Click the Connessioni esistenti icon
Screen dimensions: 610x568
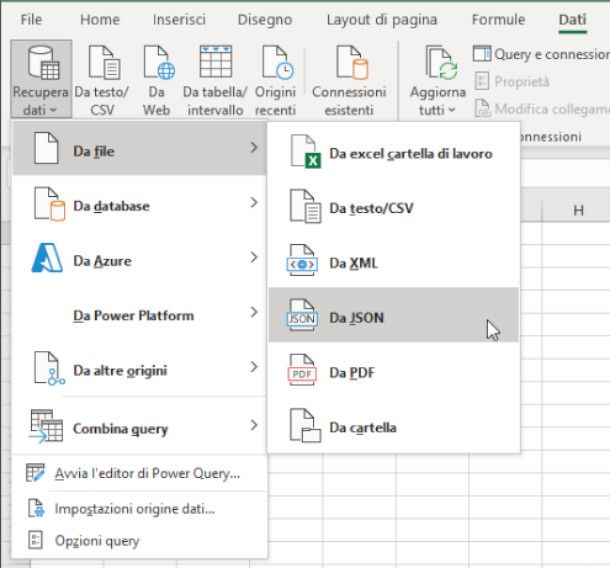click(x=352, y=62)
